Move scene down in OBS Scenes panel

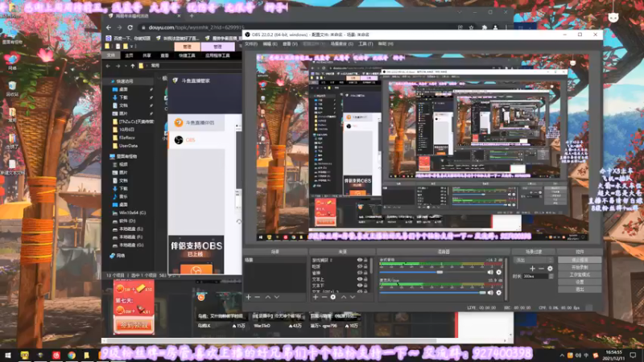click(277, 297)
